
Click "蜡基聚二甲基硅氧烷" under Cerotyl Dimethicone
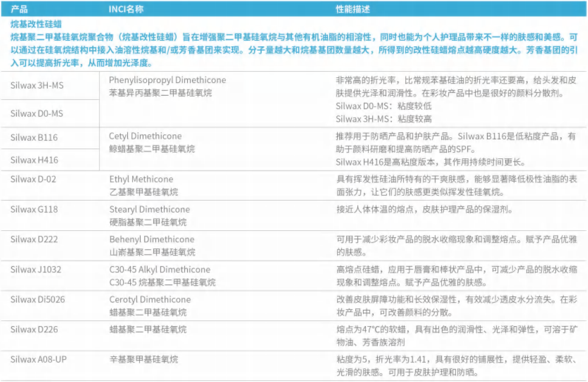coord(148,312)
